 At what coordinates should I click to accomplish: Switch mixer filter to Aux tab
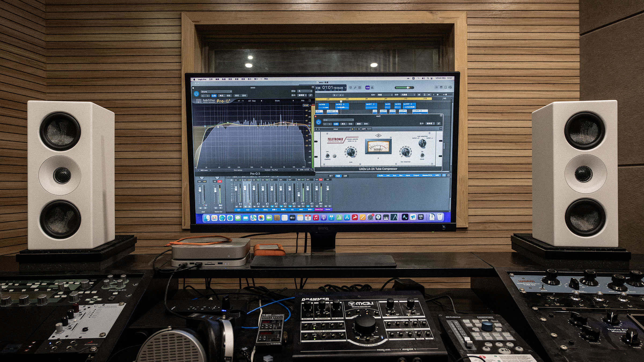click(394, 175)
